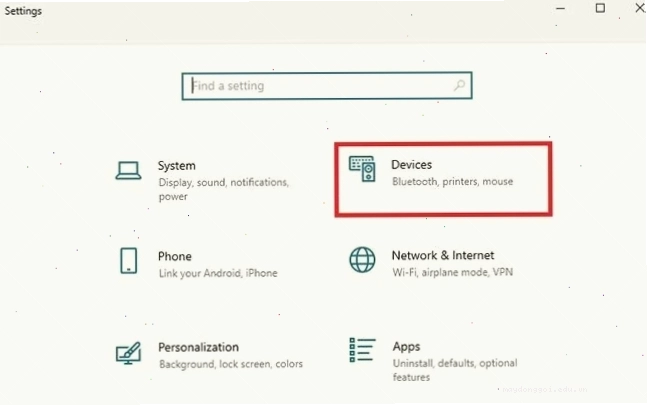Click 'Link your Android, iPhone' text

tap(218, 273)
